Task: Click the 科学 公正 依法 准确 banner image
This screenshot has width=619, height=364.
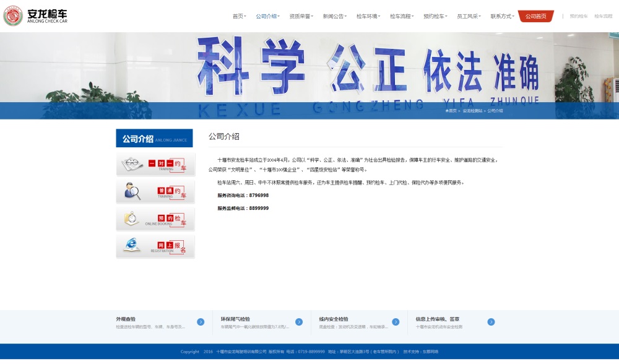Action: click(309, 76)
